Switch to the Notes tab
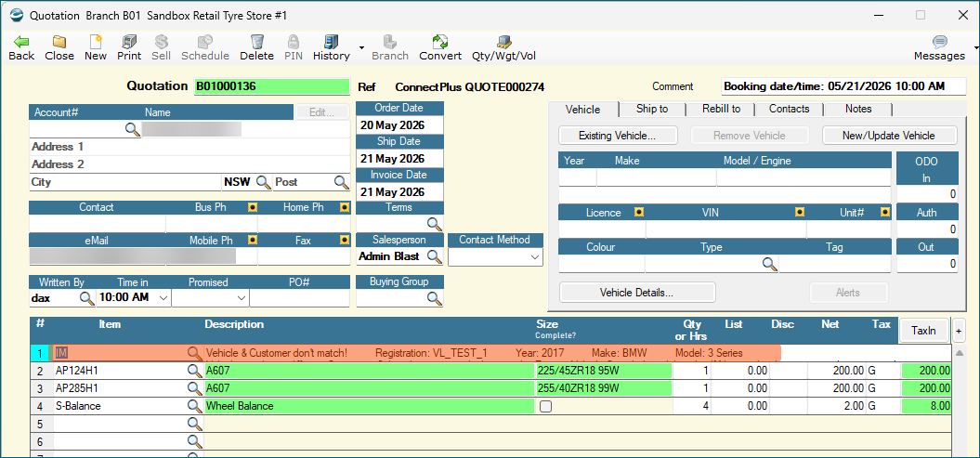 click(x=858, y=109)
